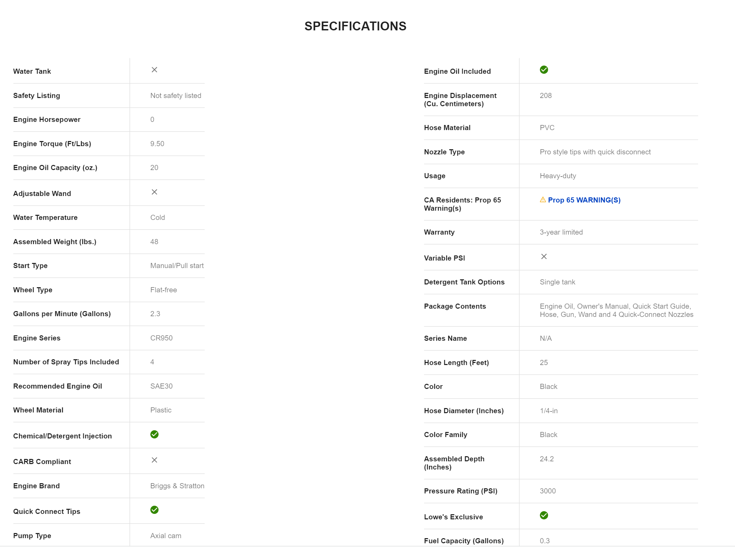Select the Nozzle Type value text
The height and width of the screenshot is (560, 735).
(x=595, y=152)
